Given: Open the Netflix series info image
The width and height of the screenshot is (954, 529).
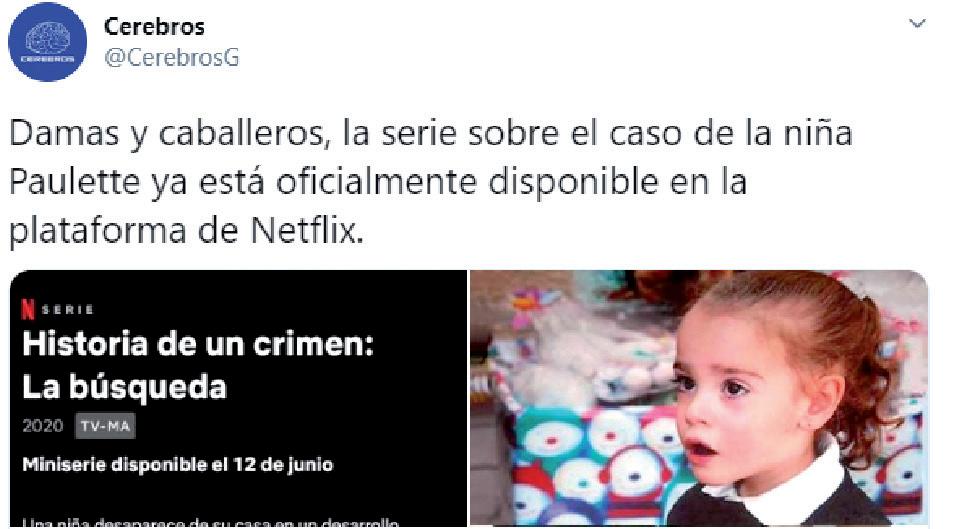Looking at the screenshot, I should (x=238, y=398).
